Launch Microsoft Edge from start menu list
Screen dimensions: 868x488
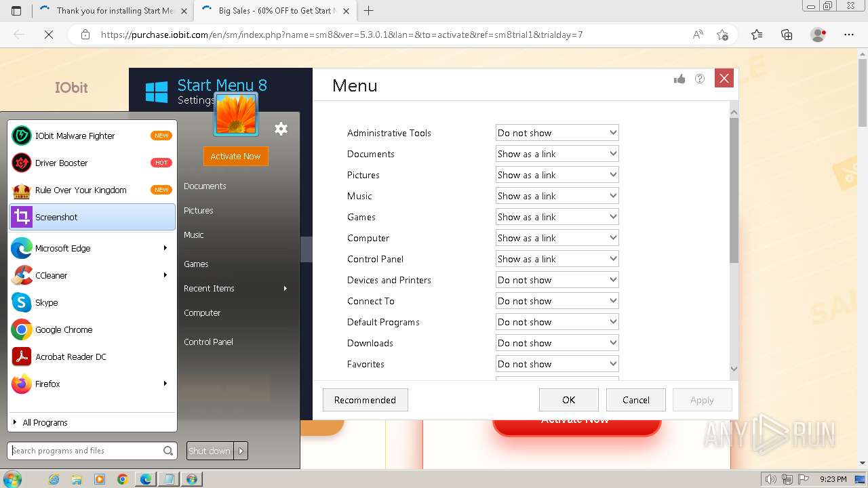point(92,248)
